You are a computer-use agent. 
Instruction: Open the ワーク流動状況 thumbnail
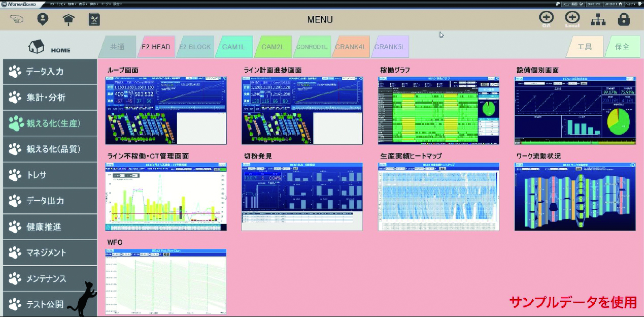click(575, 197)
